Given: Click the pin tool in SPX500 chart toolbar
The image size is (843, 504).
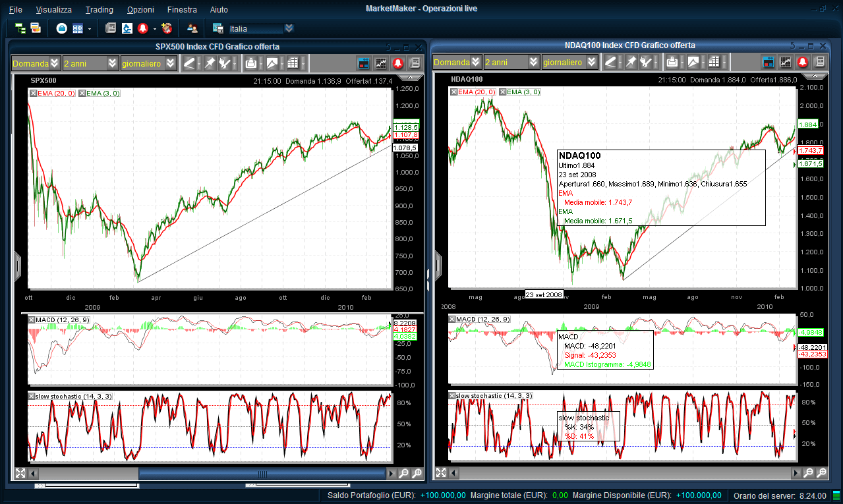Looking at the screenshot, I should click(210, 63).
